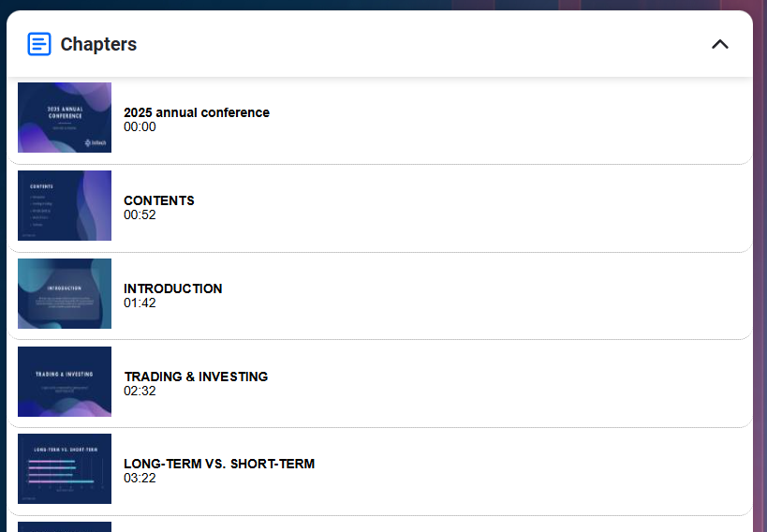Seek to timestamp 03:22
This screenshot has height=532, width=767.
click(x=140, y=479)
